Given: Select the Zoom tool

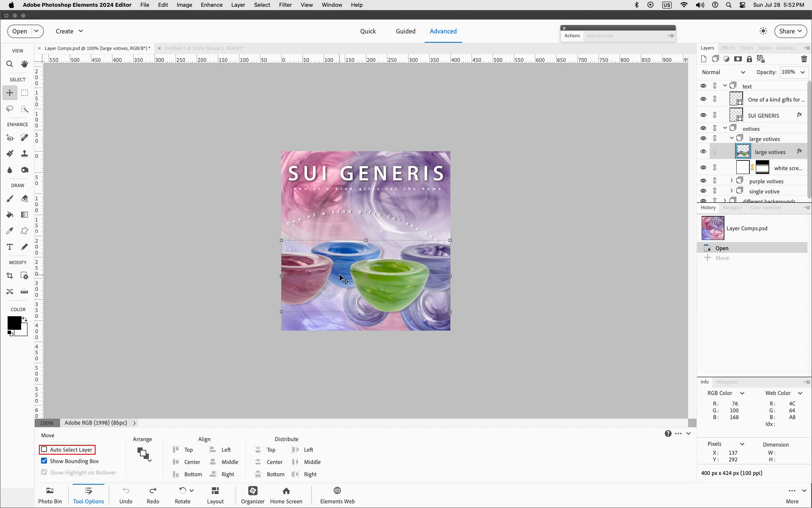Looking at the screenshot, I should (10, 64).
